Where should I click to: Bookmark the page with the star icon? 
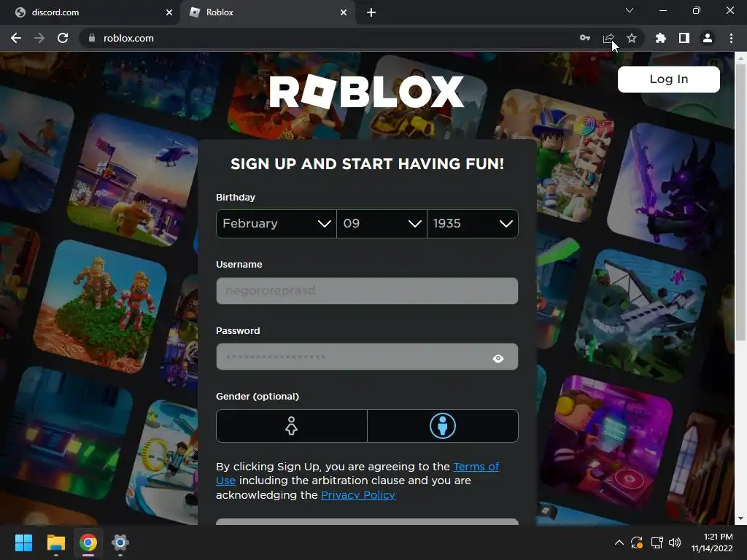[632, 38]
